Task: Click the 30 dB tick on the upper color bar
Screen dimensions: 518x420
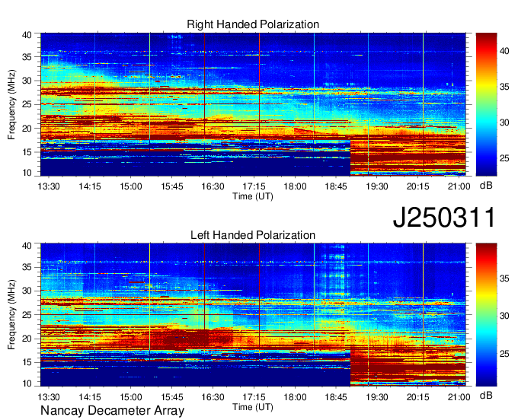Action: click(504, 123)
